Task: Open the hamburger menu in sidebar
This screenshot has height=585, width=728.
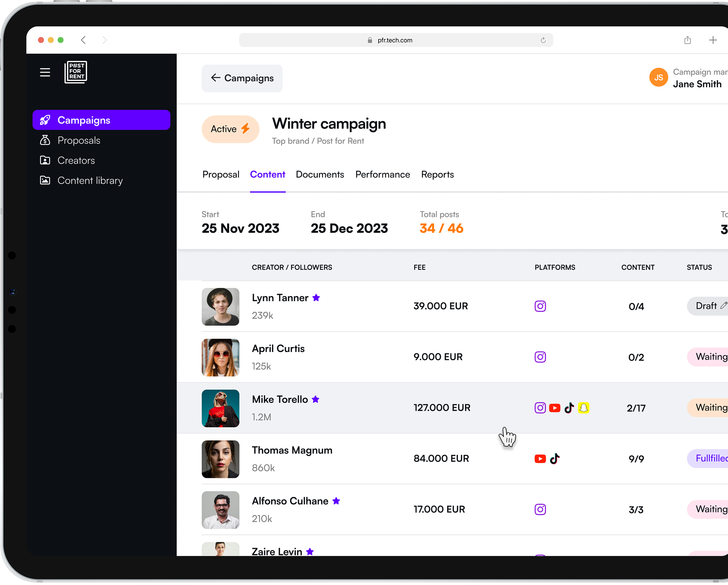Action: pyautogui.click(x=45, y=72)
